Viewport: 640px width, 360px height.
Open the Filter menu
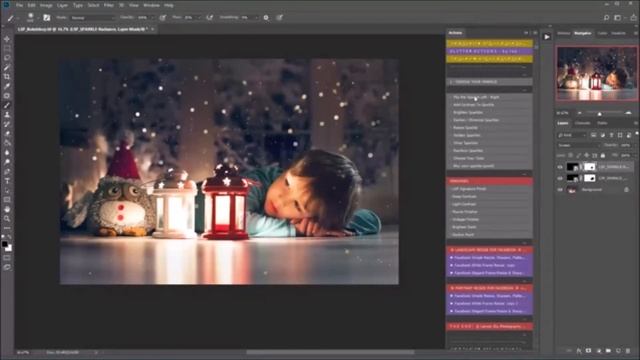pyautogui.click(x=109, y=5)
